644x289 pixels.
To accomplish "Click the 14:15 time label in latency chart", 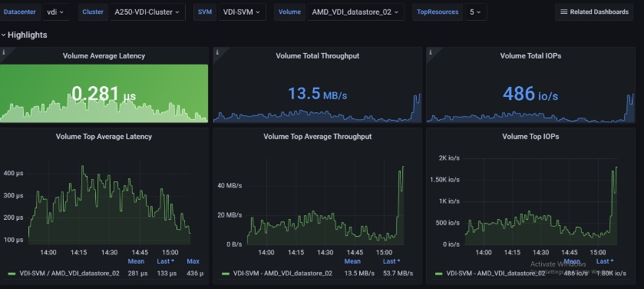I will click(x=78, y=252).
